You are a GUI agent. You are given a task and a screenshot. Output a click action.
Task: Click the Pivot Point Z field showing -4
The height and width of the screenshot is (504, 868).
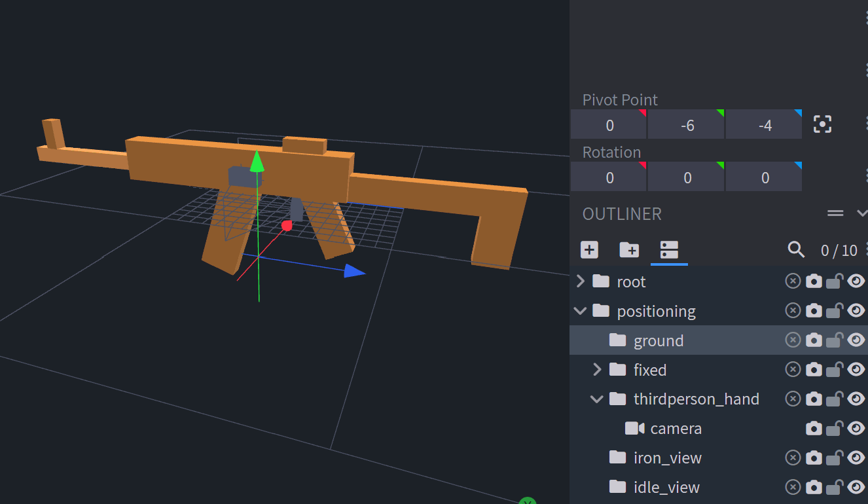point(764,124)
